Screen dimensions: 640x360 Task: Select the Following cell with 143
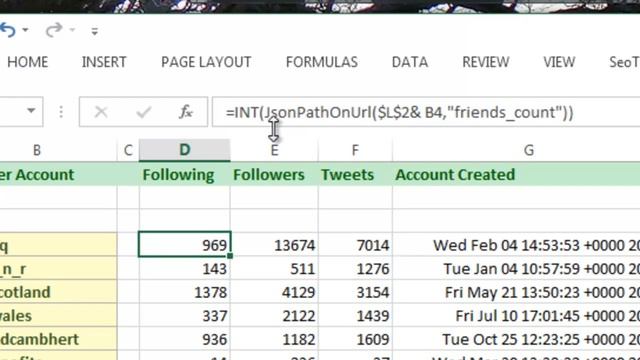pyautogui.click(x=184, y=269)
